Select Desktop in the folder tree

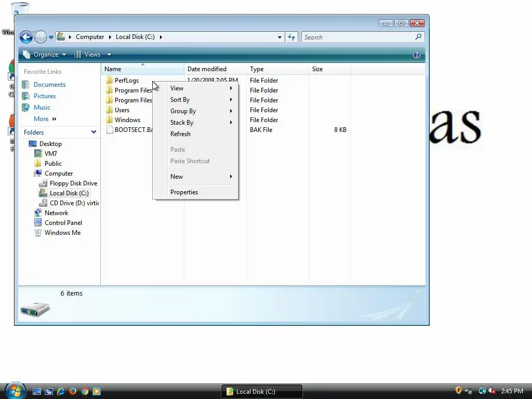tap(50, 144)
